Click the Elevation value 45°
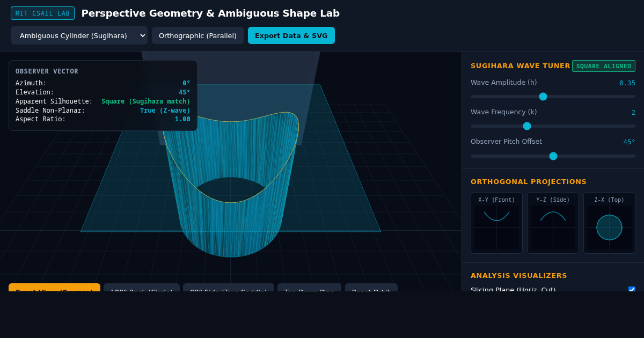Viewport: 644px width, 338px height. coord(185,92)
